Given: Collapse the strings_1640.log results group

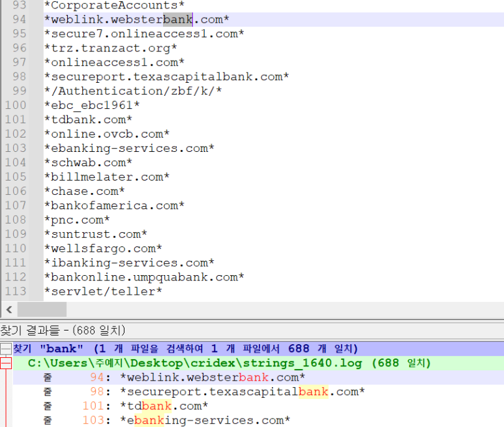Looking at the screenshot, I should click(6, 363).
